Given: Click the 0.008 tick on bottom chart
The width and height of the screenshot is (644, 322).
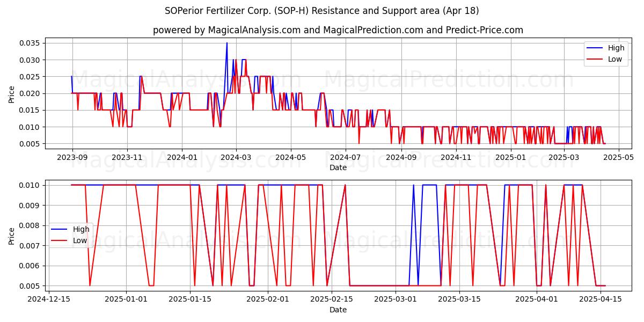Looking at the screenshot, I should click(30, 225).
